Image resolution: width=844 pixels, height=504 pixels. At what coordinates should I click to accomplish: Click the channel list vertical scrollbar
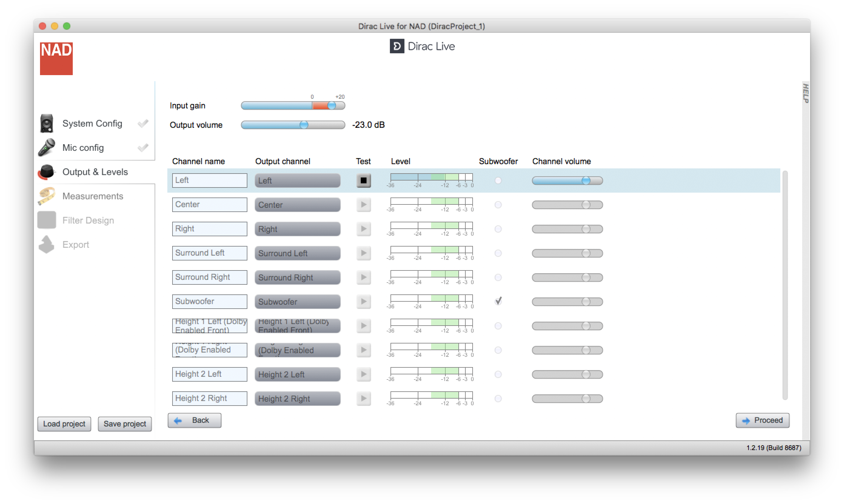tap(785, 285)
